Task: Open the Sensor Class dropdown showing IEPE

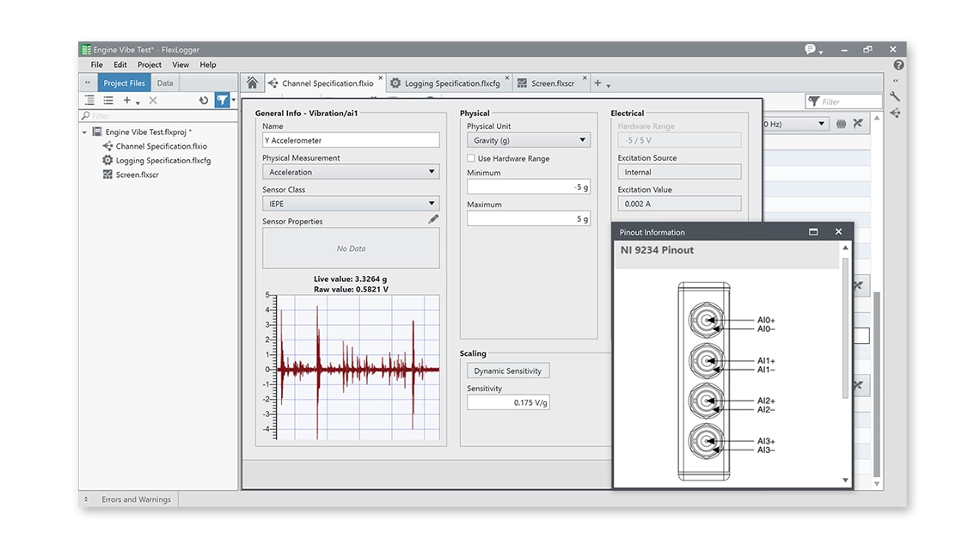Action: tap(351, 204)
